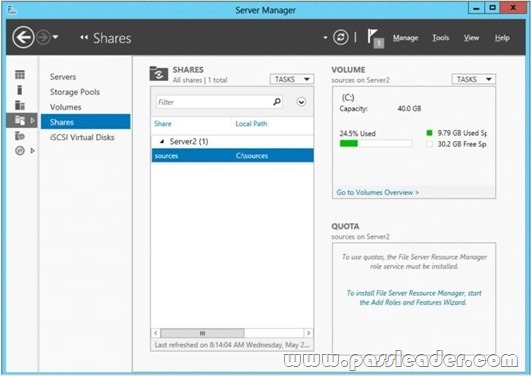Open the Notifications flag icon
The image size is (531, 376).
click(375, 38)
